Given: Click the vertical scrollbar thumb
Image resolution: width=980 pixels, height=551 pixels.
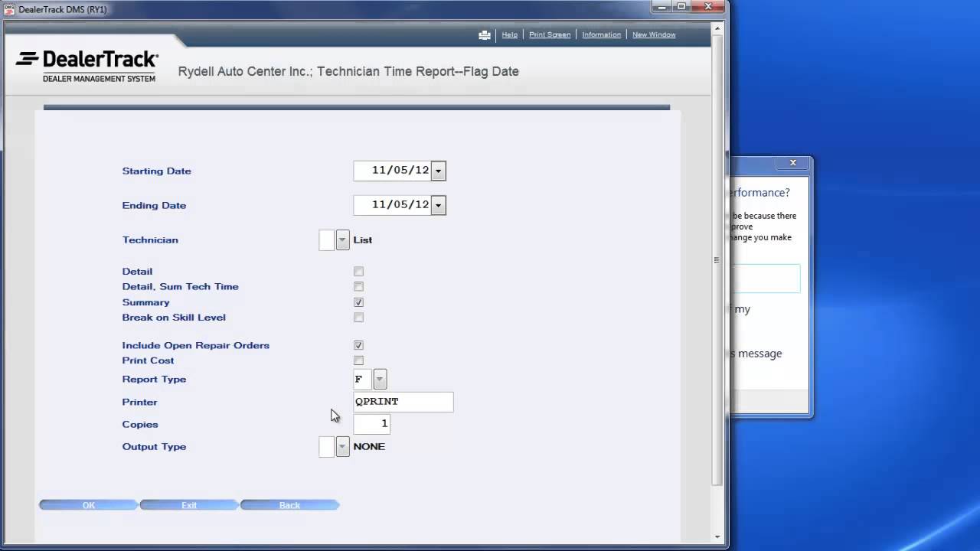Looking at the screenshot, I should pyautogui.click(x=717, y=260).
